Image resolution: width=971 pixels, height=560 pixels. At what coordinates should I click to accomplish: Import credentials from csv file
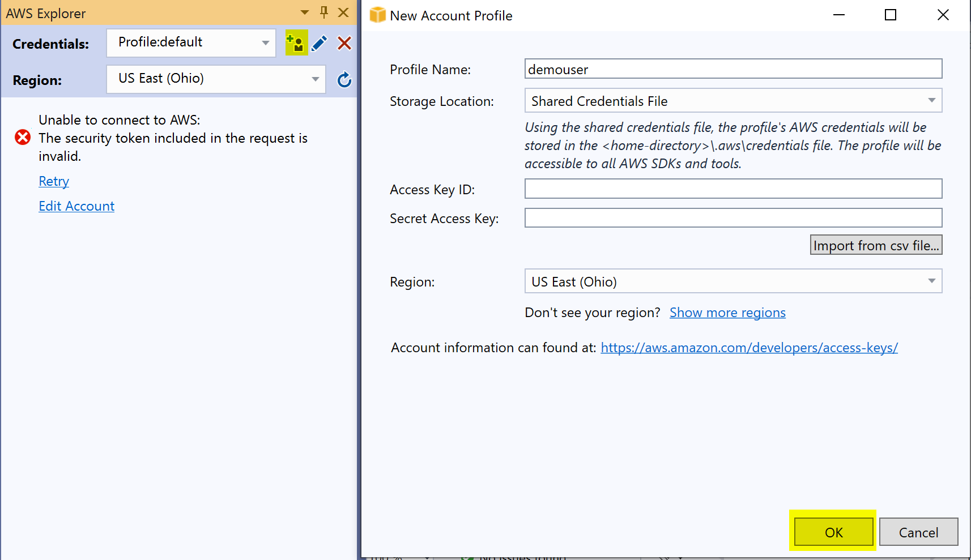pos(876,245)
